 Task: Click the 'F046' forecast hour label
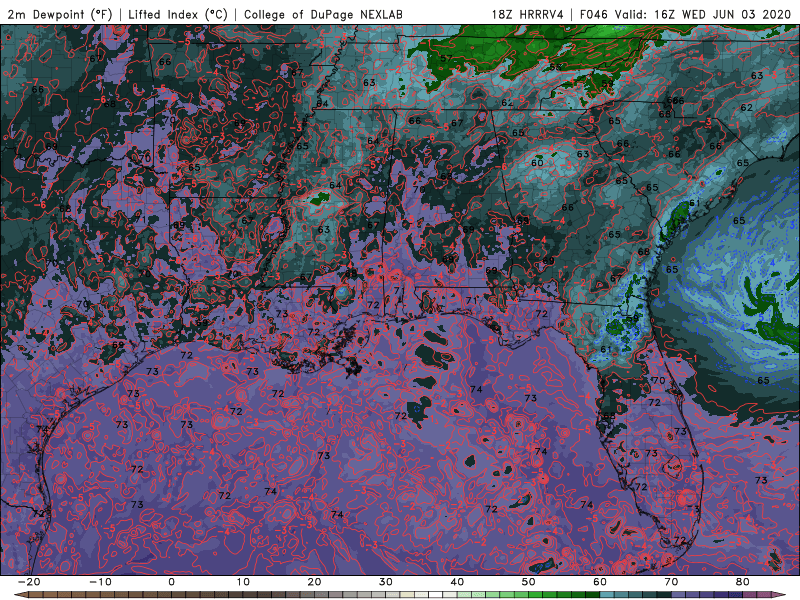594,14
